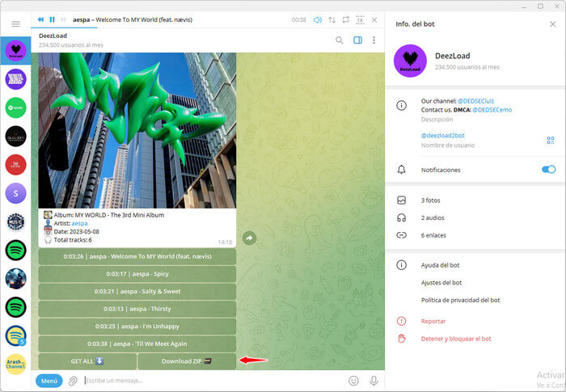This screenshot has height=392, width=566.
Task: Toggle repeat mode in audio player
Action: (346, 20)
